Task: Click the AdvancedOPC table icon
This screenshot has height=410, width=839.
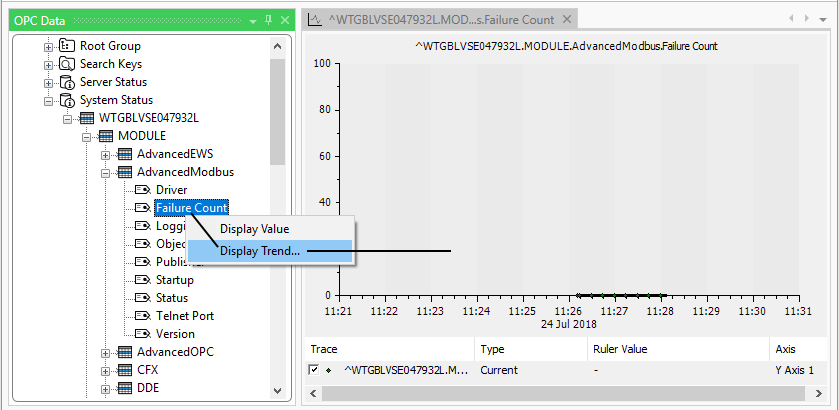Action: [124, 352]
